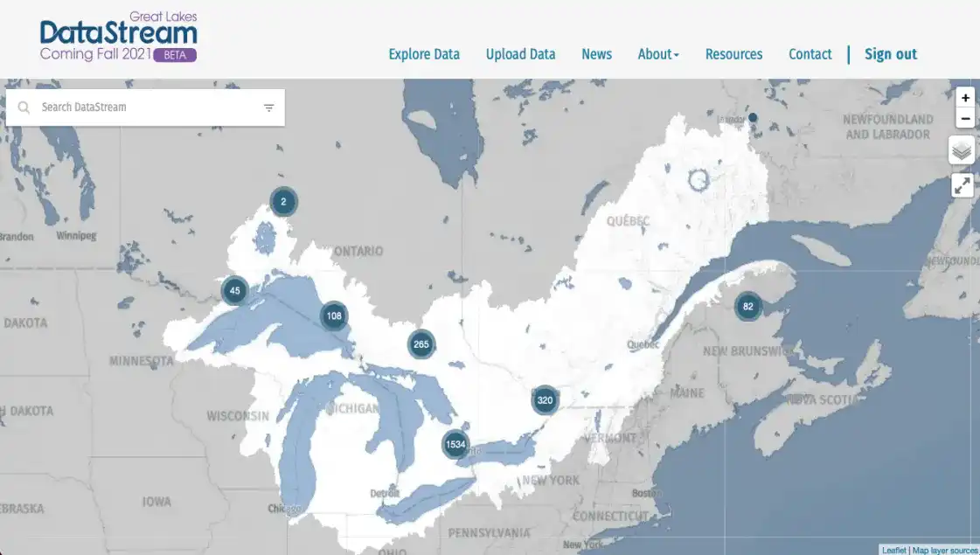Select the cluster marker labeled 82
The image size is (980, 555).
(x=748, y=306)
